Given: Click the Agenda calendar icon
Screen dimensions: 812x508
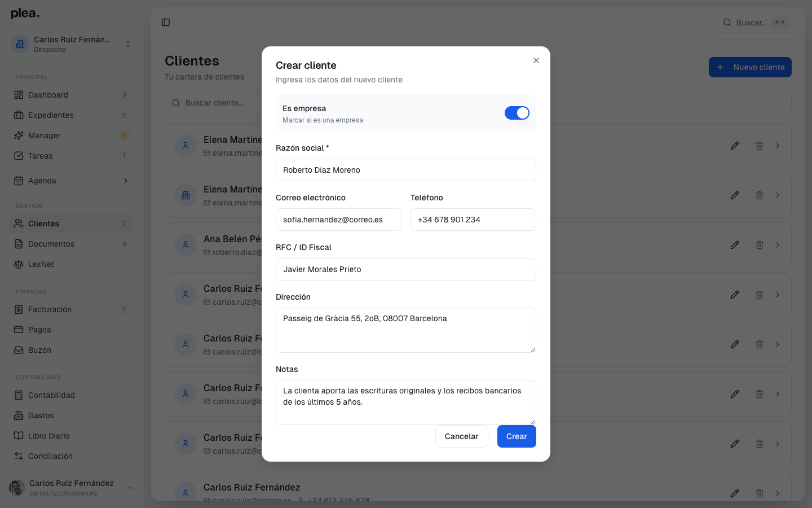Looking at the screenshot, I should 19,181.
